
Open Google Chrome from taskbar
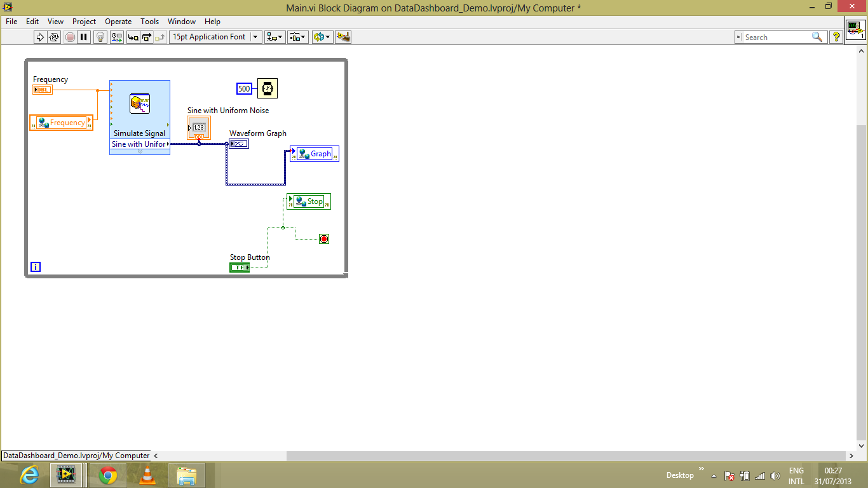coord(107,475)
